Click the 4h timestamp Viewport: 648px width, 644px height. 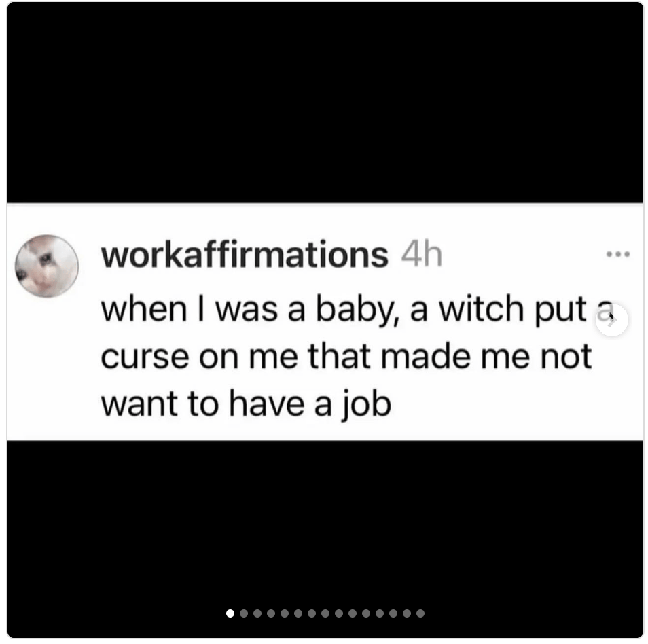pyautogui.click(x=422, y=255)
